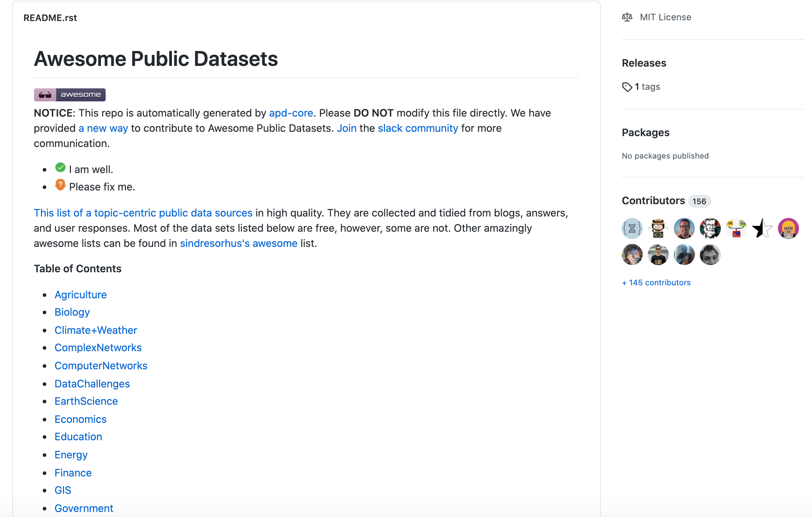Open the hourglass braces contributor avatar

click(x=632, y=228)
